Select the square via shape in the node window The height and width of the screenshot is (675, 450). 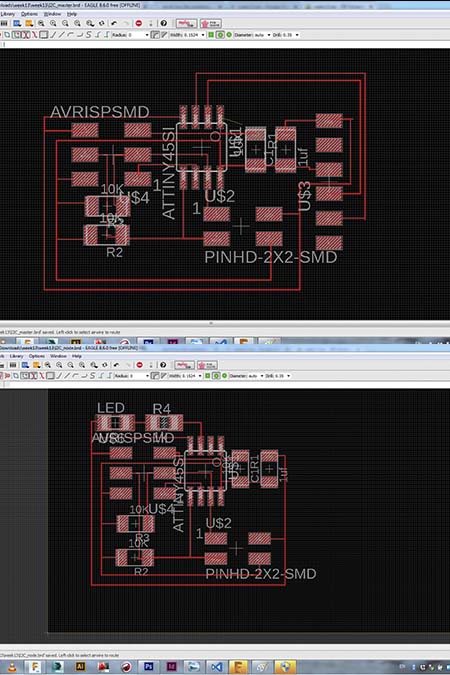pyautogui.click(x=207, y=376)
